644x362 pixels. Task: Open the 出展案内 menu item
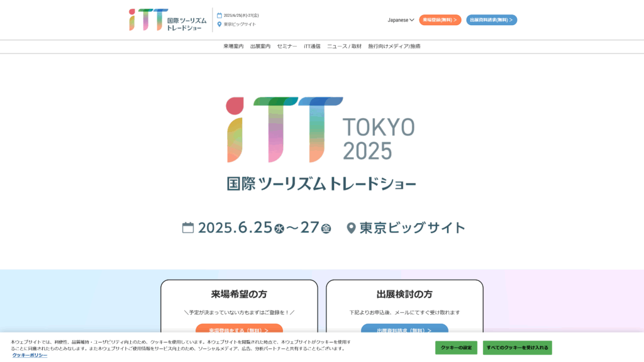260,47
